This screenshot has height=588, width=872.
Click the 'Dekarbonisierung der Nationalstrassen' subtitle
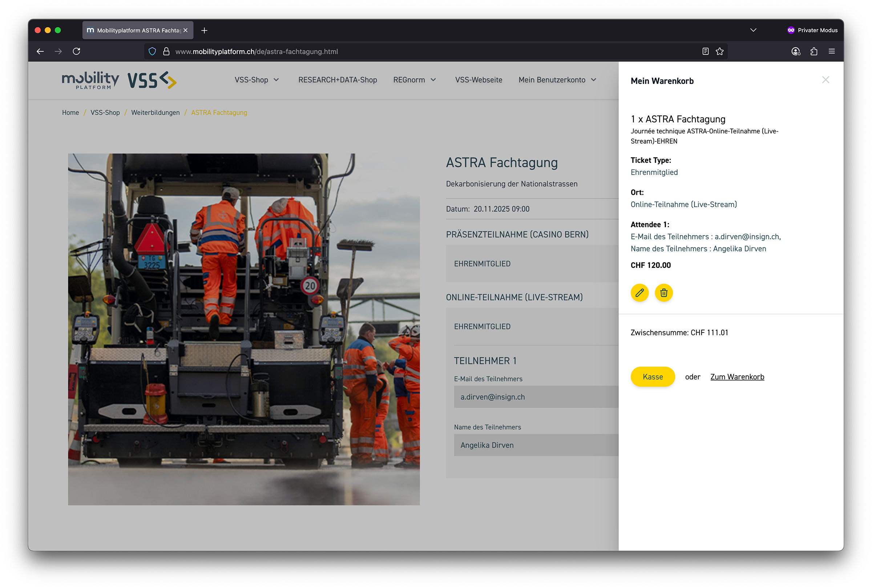(x=511, y=184)
